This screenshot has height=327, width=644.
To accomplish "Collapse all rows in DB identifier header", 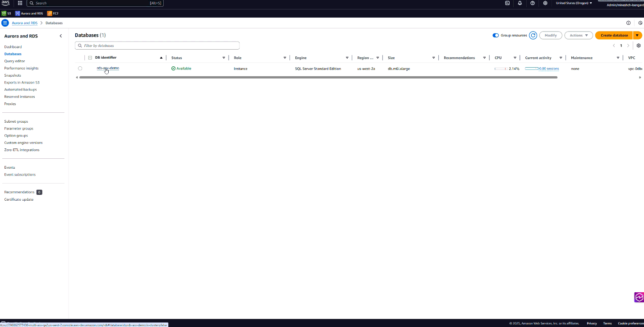I will coord(90,58).
